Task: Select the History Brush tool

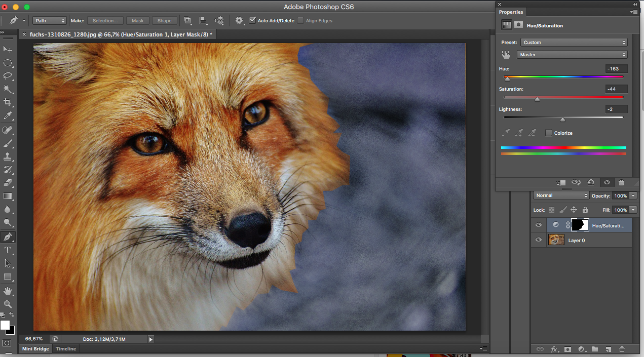Action: [x=8, y=170]
